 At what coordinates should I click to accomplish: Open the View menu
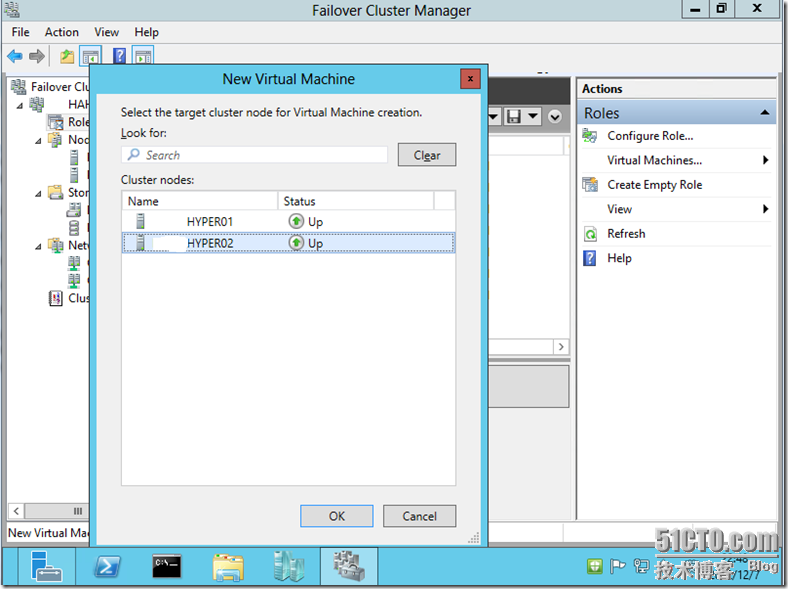click(x=107, y=32)
